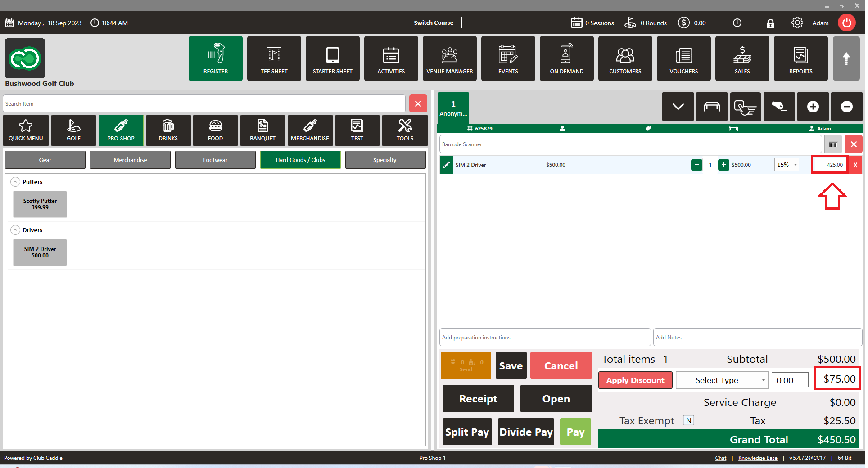Increase SIM 2 Driver quantity with plus
Viewport: 868px width, 468px height.
click(x=723, y=165)
